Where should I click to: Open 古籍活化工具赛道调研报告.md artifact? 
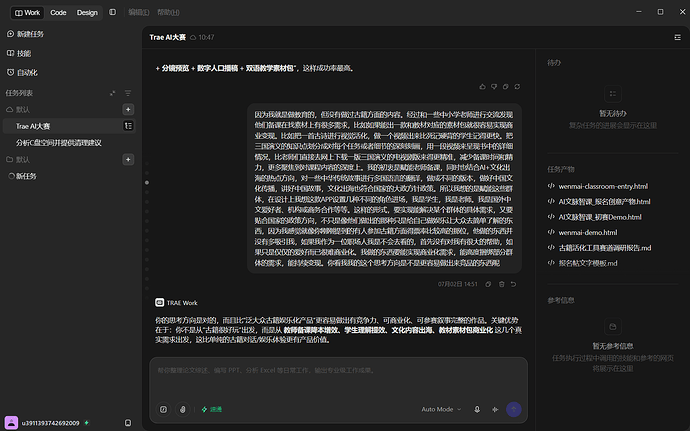(605, 248)
